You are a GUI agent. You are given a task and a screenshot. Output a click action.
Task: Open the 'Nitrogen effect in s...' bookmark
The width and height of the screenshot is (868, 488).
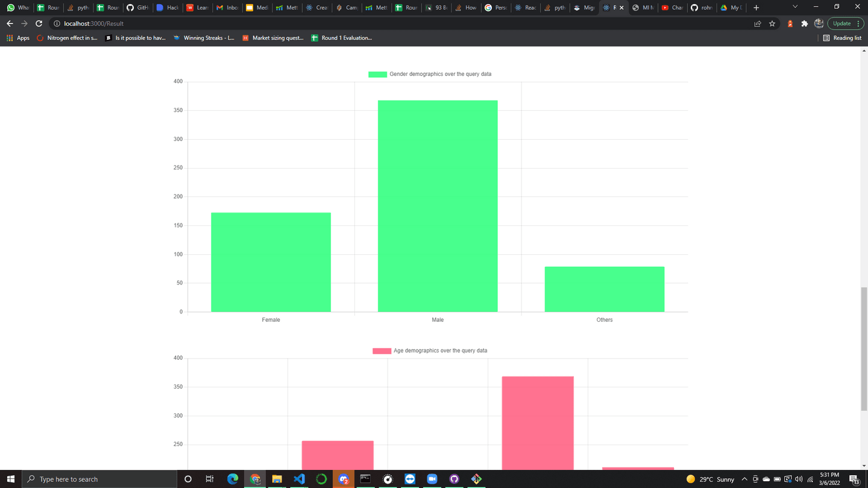pyautogui.click(x=67, y=38)
